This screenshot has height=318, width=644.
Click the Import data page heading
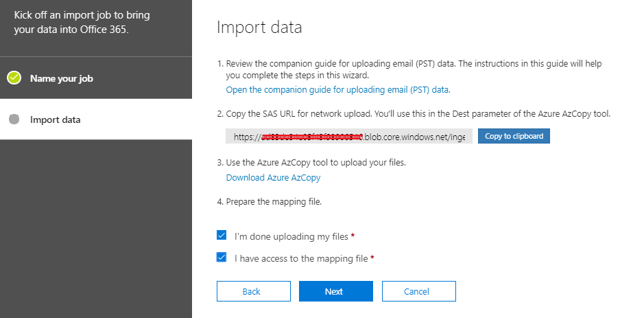259,27
